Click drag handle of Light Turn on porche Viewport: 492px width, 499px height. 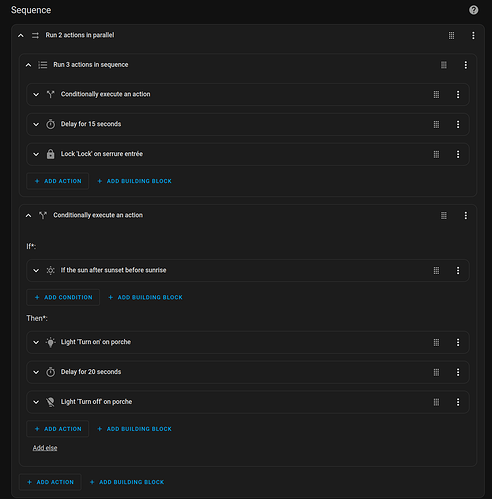click(436, 342)
